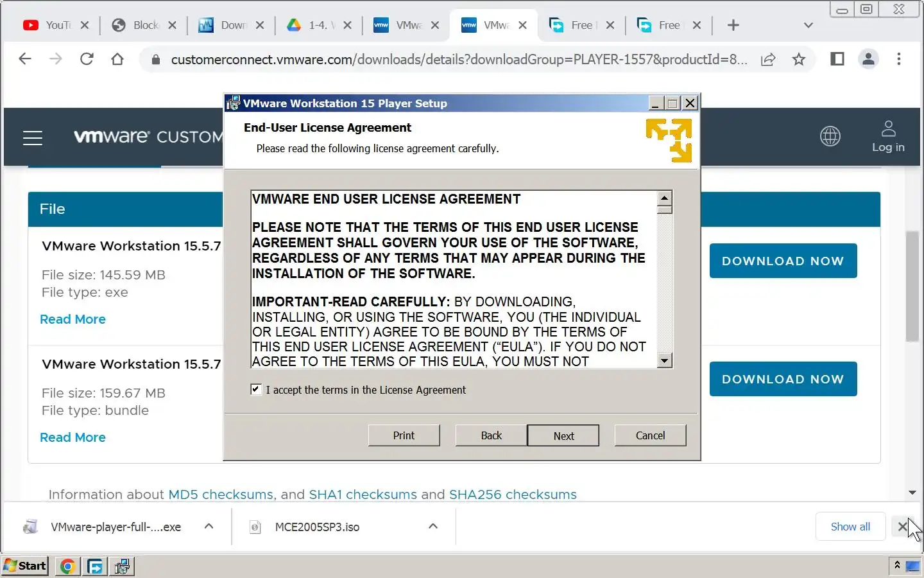Open the blue arrow app in taskbar
The height and width of the screenshot is (578, 924).
tap(95, 566)
